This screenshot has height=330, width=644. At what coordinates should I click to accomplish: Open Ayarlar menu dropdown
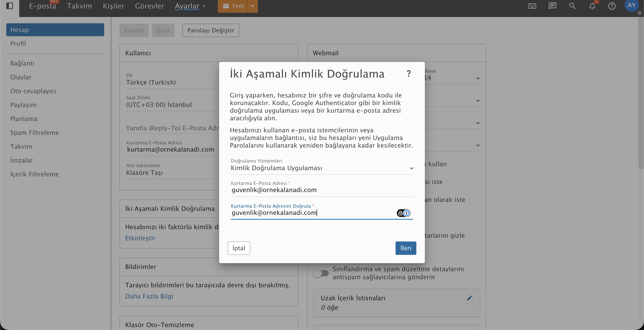click(x=190, y=6)
